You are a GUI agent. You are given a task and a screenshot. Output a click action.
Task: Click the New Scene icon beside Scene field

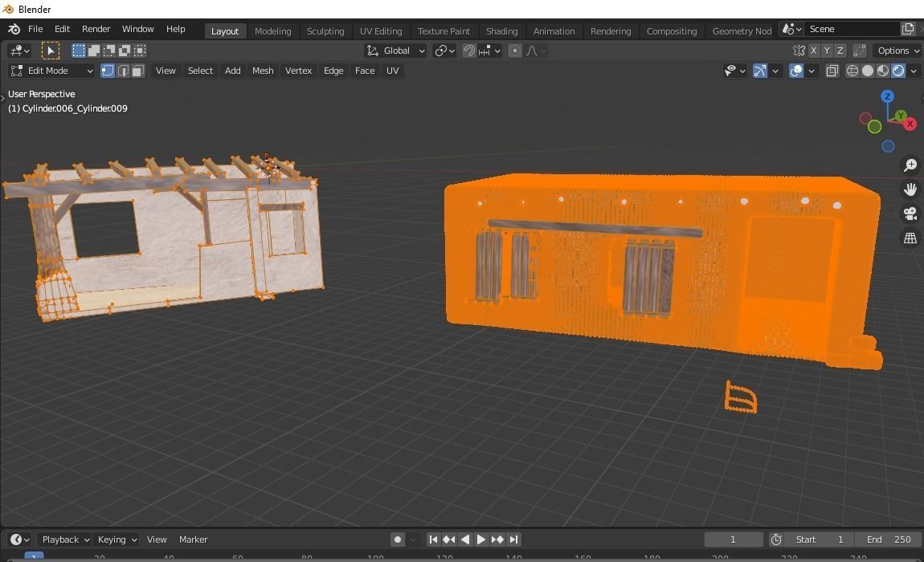pyautogui.click(x=907, y=29)
